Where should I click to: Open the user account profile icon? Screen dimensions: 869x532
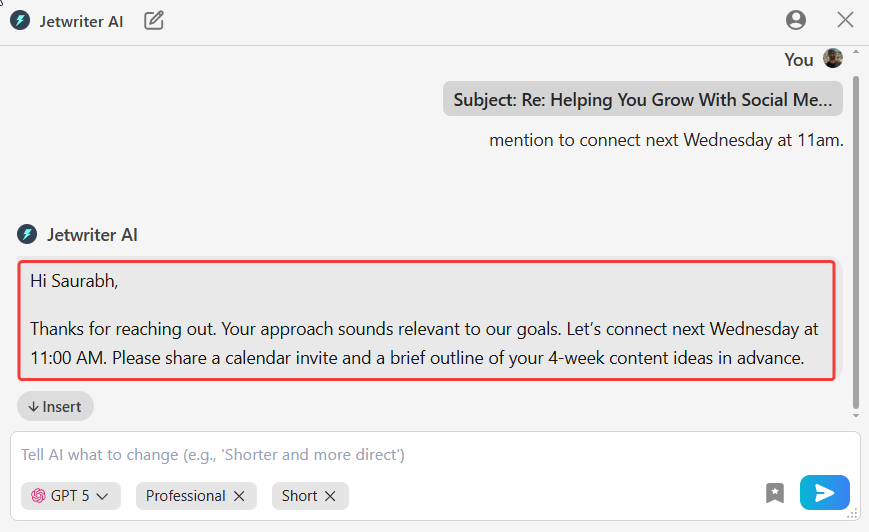point(796,20)
